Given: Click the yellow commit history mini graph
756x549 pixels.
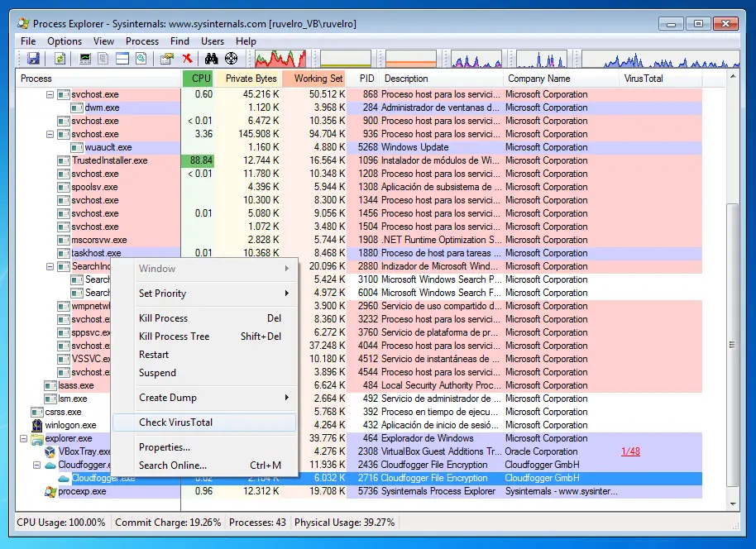Looking at the screenshot, I should point(346,59).
